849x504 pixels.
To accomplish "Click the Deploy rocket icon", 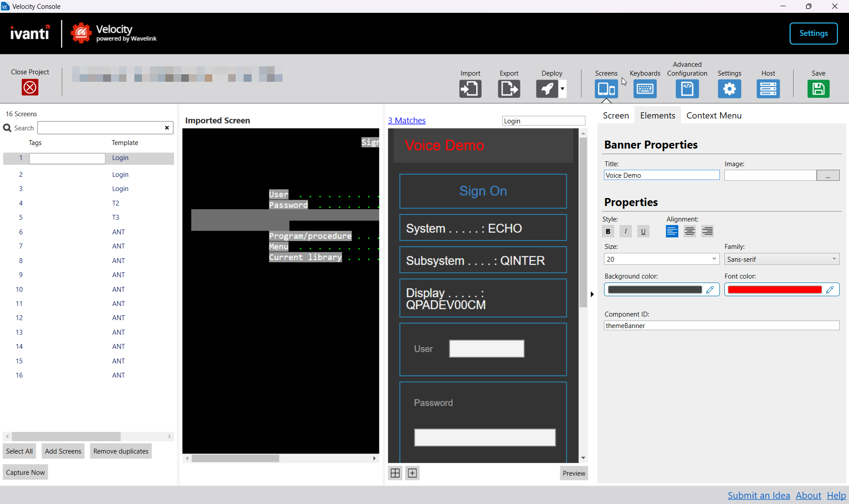I will (547, 89).
